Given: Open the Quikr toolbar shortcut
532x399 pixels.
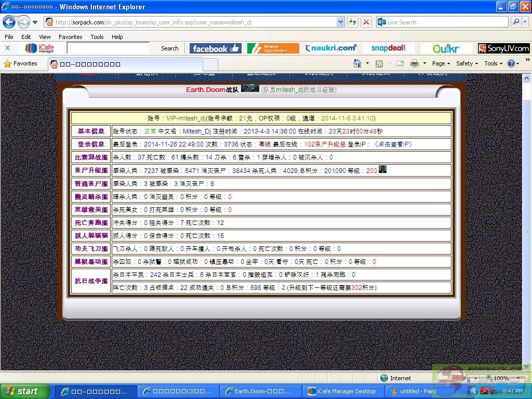Looking at the screenshot, I should point(446,48).
